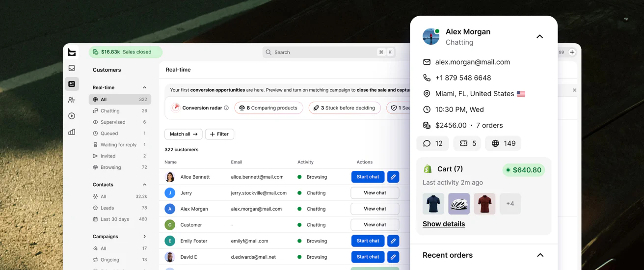Viewport: 644px width, 270px height.
Task: Click the +4 more cart items tile
Action: (510, 204)
